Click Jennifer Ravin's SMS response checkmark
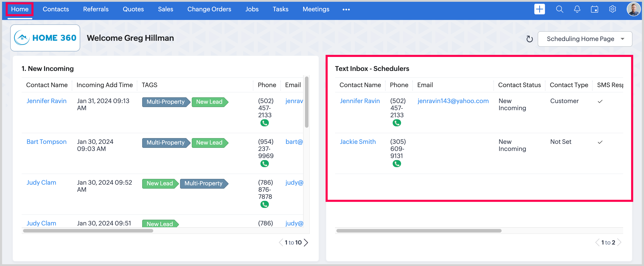 pyautogui.click(x=600, y=101)
